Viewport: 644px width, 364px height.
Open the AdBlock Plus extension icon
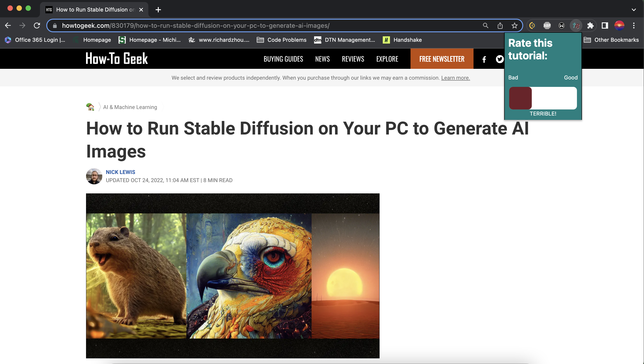tap(547, 26)
